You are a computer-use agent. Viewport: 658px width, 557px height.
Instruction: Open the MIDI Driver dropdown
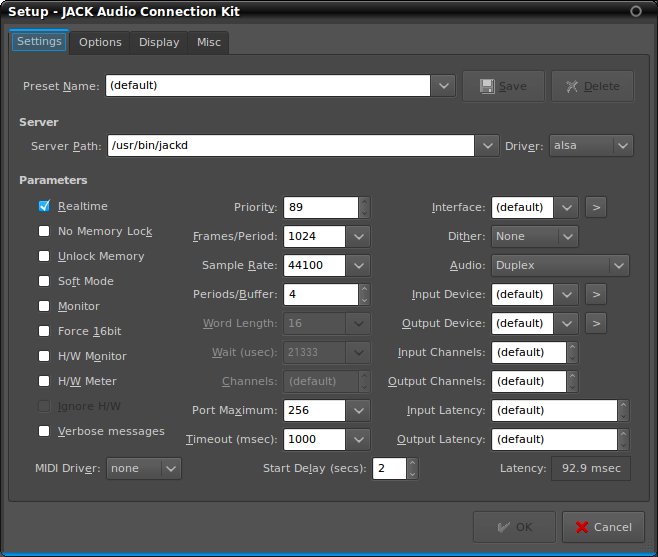tap(144, 468)
